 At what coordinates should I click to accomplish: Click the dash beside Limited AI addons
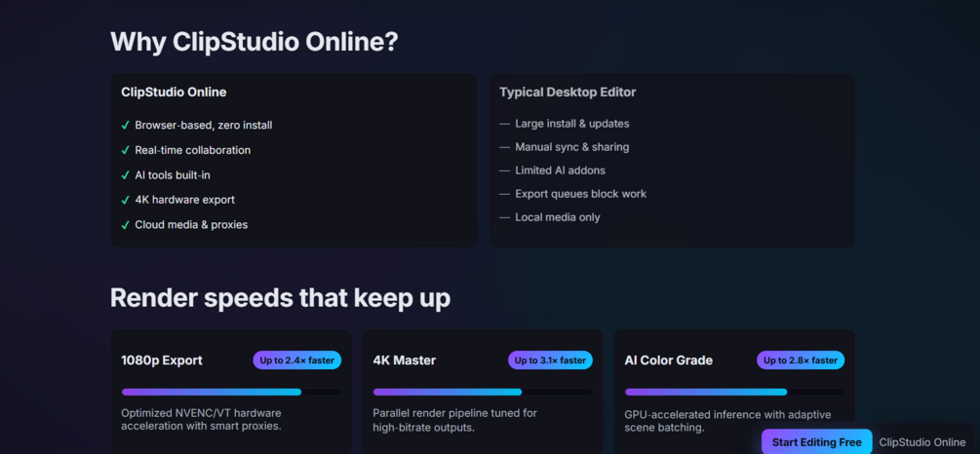pos(504,170)
